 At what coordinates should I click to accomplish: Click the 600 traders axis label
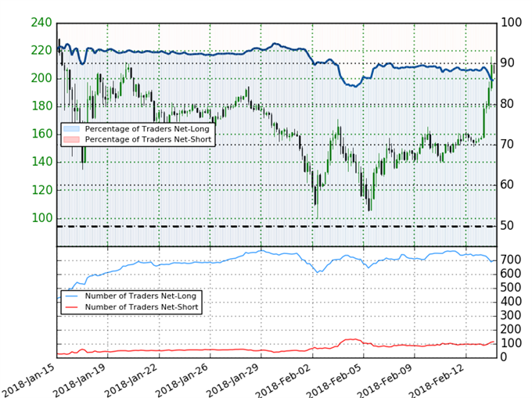tap(511, 274)
